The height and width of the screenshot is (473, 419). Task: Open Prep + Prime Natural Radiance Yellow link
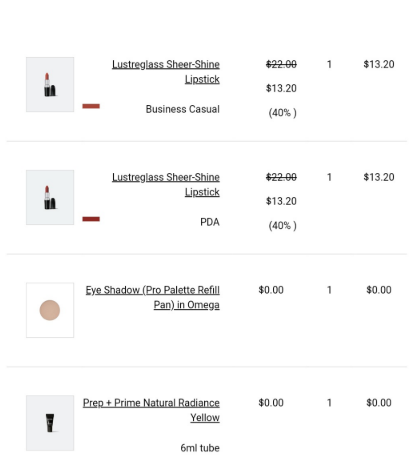click(x=151, y=410)
